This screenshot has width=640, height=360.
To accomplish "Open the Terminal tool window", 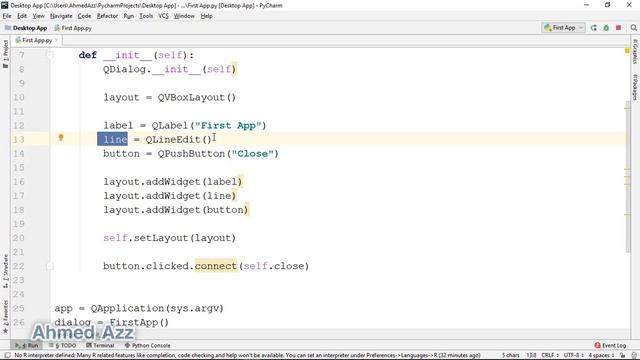I will tap(100, 345).
